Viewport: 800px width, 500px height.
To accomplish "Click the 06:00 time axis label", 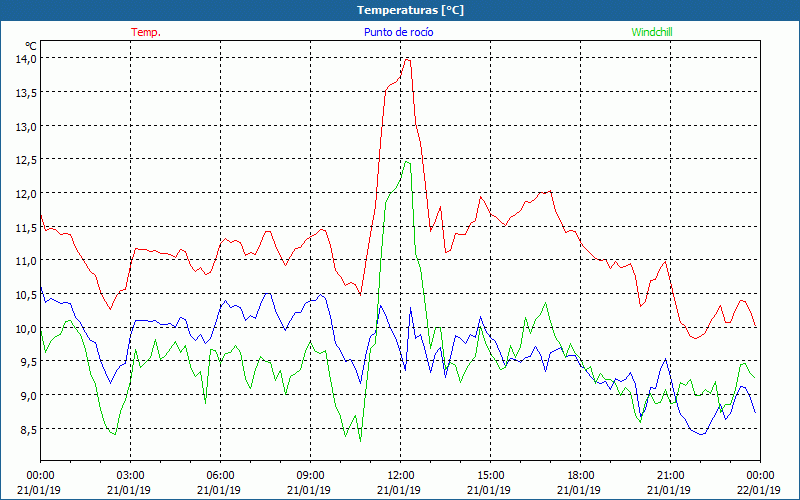I will point(220,476).
